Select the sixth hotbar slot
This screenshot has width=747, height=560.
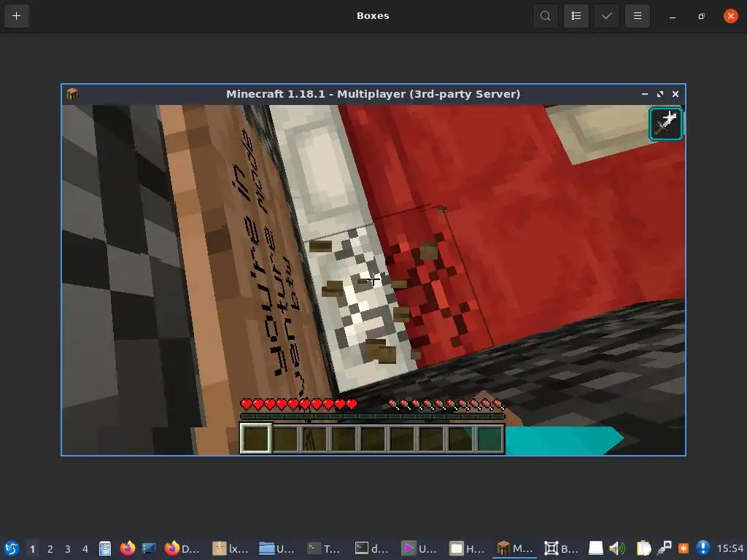point(402,438)
